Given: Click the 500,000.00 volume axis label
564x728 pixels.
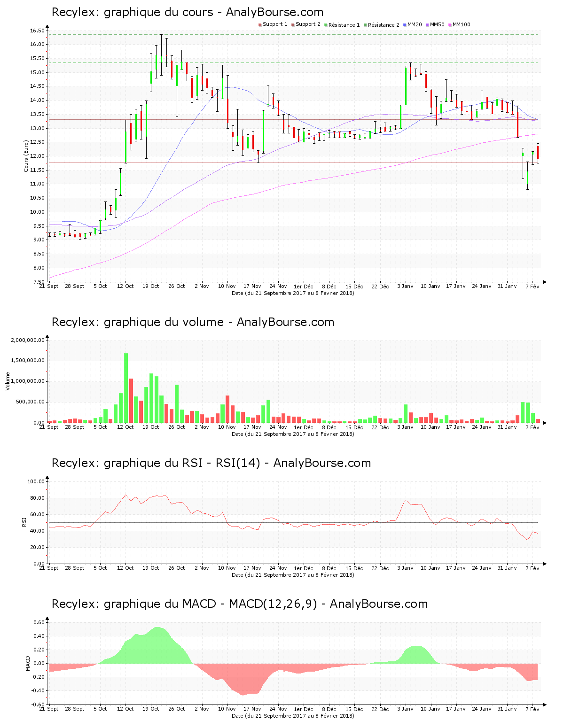Looking at the screenshot, I should (31, 402).
